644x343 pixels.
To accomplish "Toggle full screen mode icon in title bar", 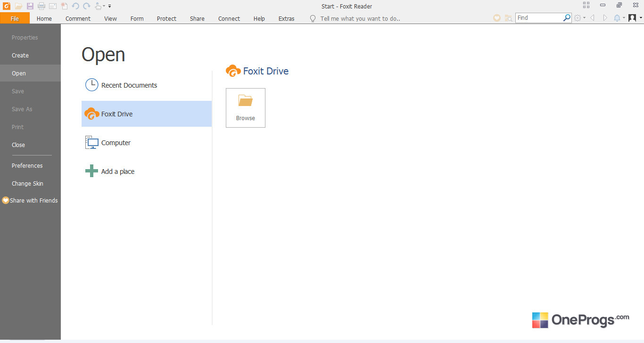I will click(586, 5).
